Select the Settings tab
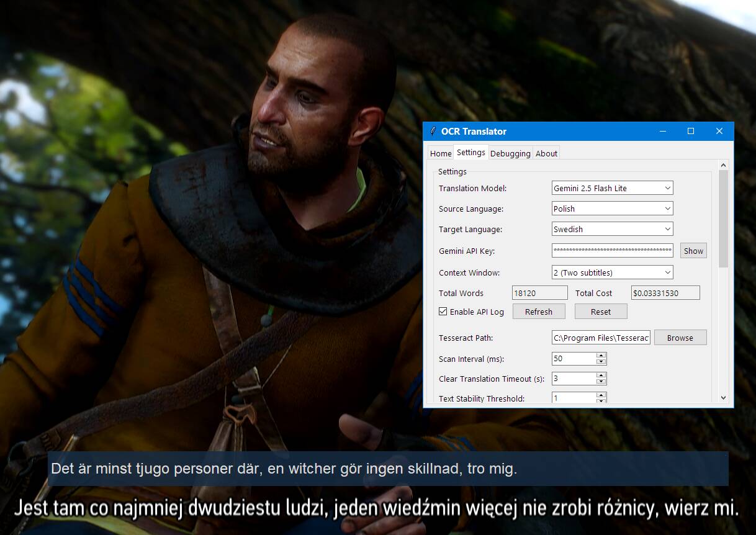This screenshot has width=756, height=535. tap(471, 152)
